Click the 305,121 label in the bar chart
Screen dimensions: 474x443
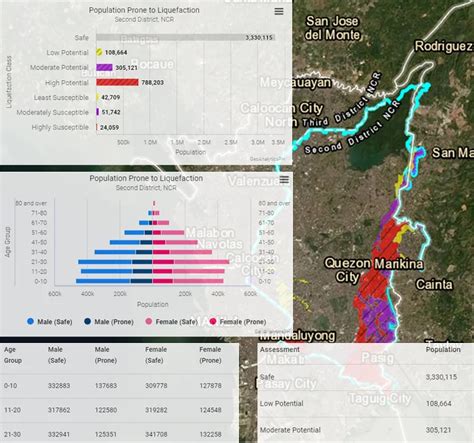point(126,68)
